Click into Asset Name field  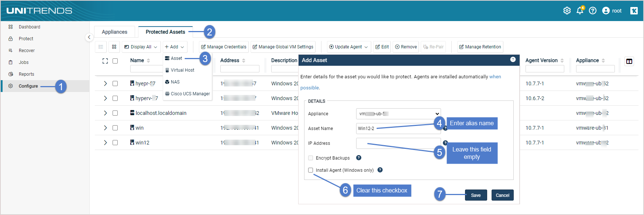(x=399, y=129)
